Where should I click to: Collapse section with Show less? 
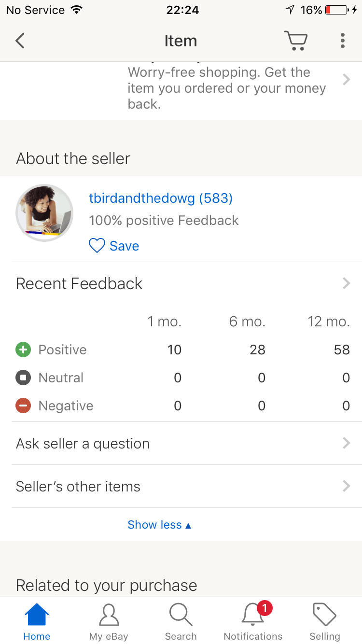click(159, 525)
